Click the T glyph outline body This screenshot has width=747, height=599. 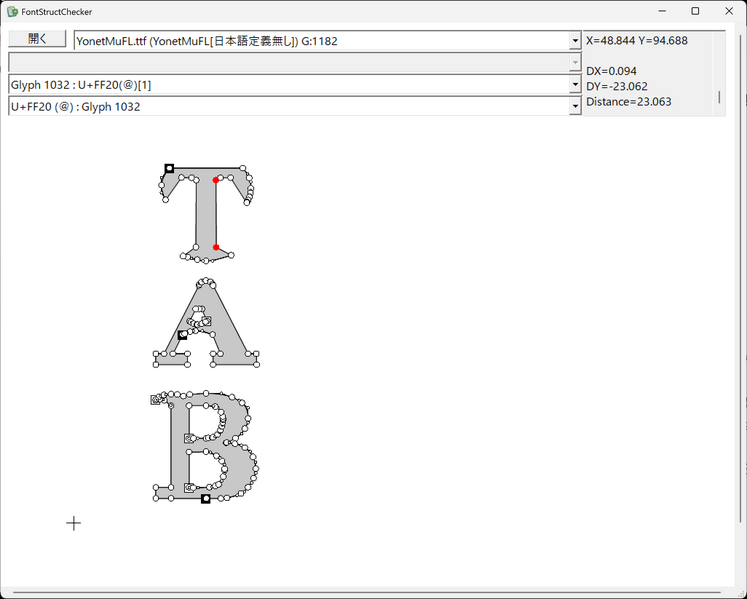205,214
